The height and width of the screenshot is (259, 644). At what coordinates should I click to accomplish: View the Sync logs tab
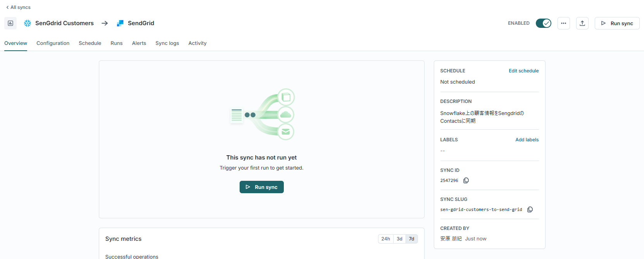tap(167, 43)
